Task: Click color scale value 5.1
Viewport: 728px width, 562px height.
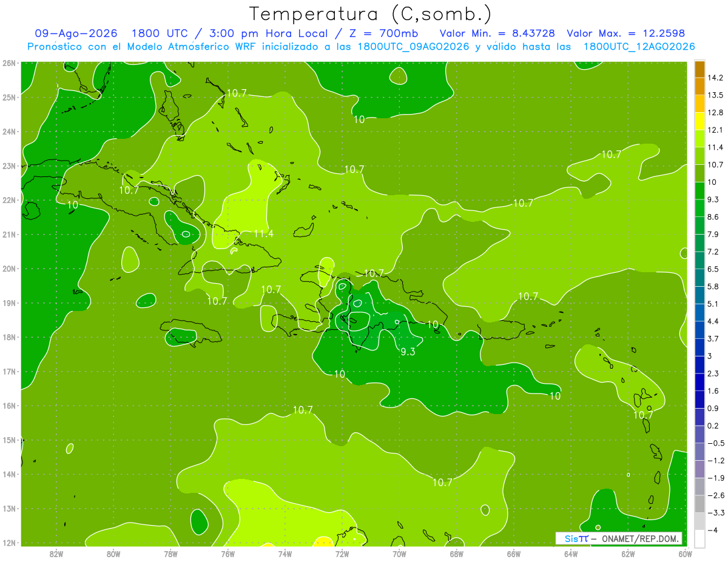Action: 714,304
